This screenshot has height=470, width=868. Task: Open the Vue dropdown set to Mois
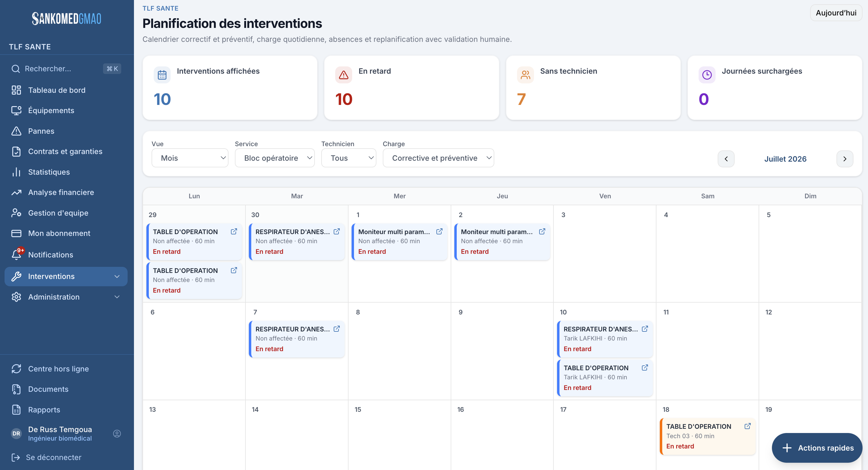(x=190, y=158)
